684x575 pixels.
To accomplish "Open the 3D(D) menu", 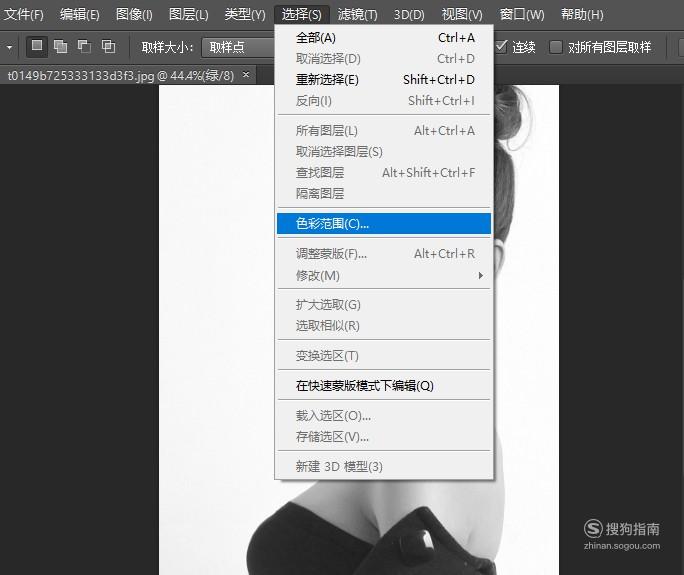I will pos(409,14).
